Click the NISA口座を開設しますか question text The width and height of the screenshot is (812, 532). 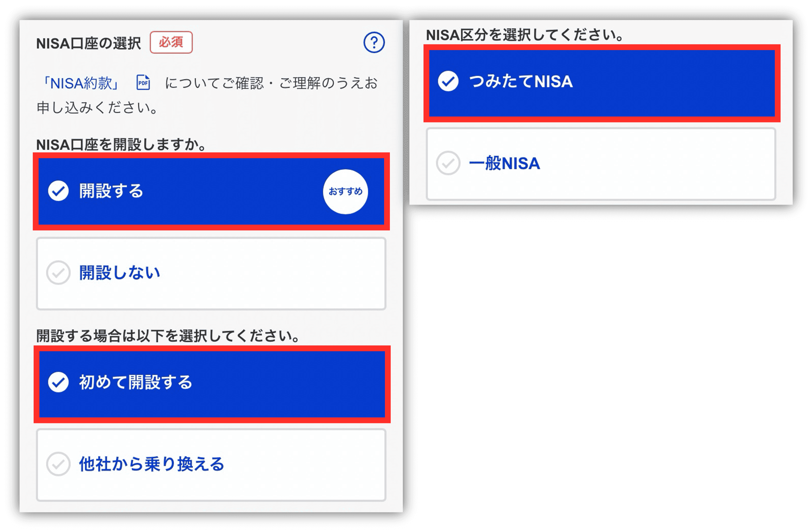tap(121, 145)
